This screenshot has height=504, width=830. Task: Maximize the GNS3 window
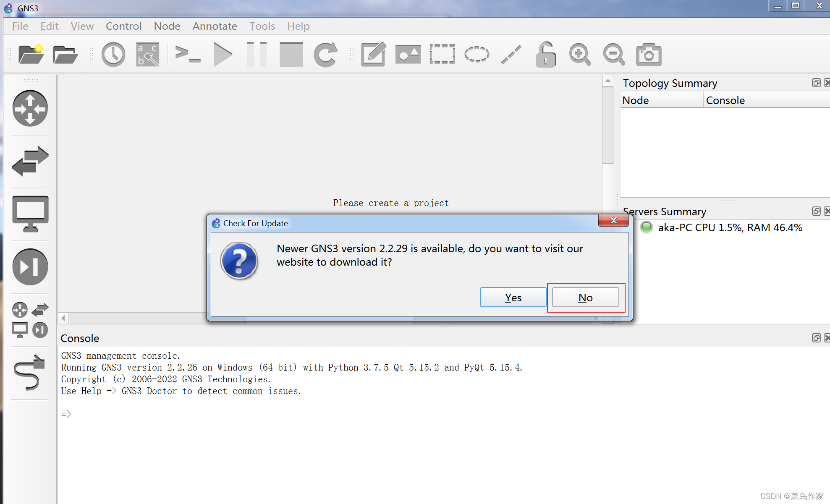[x=796, y=6]
